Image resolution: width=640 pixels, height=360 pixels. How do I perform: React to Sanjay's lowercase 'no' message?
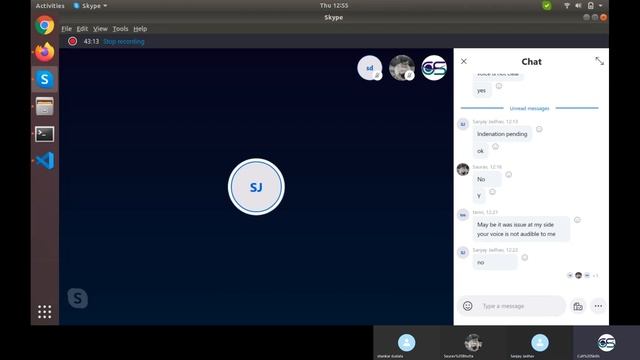click(x=525, y=258)
